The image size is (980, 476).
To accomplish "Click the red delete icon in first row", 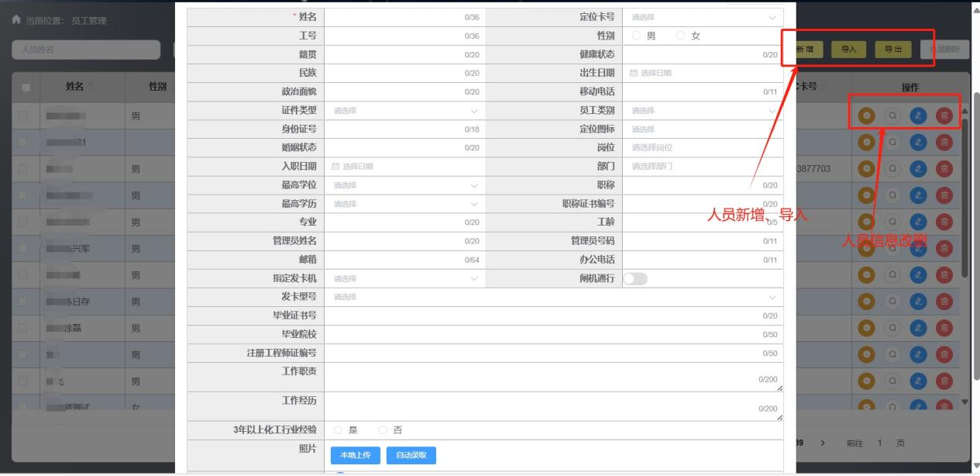I will pos(944,116).
